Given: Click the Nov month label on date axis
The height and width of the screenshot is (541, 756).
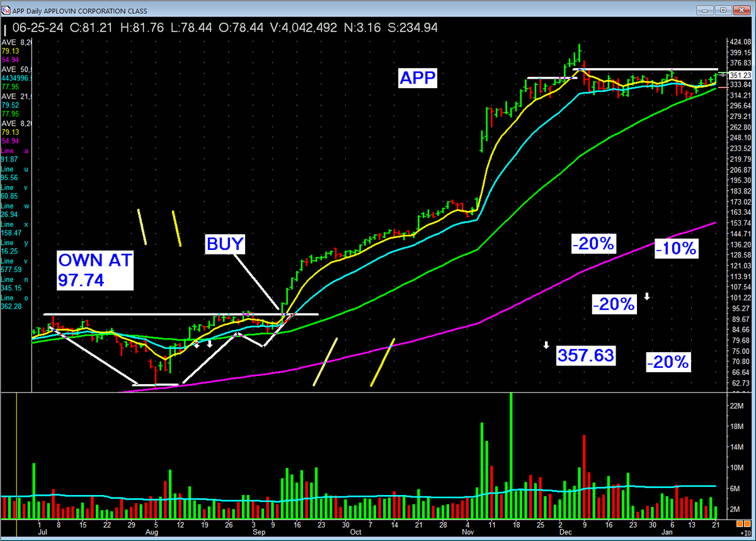Looking at the screenshot, I should tap(467, 532).
